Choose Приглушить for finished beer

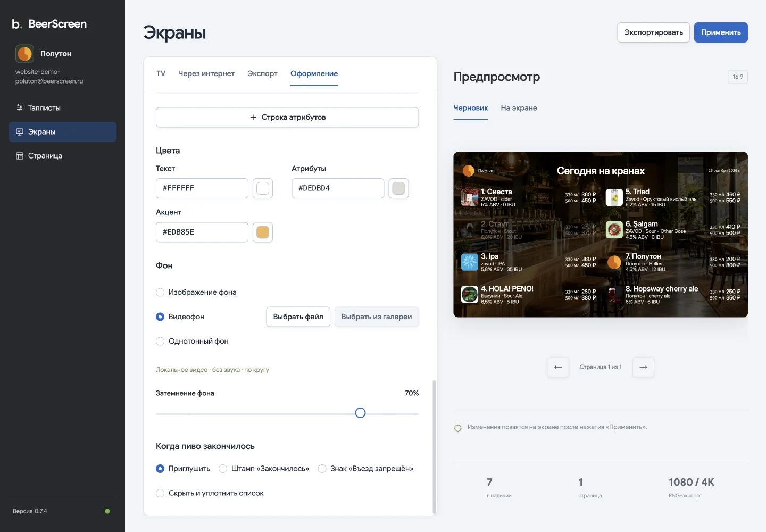click(x=160, y=469)
